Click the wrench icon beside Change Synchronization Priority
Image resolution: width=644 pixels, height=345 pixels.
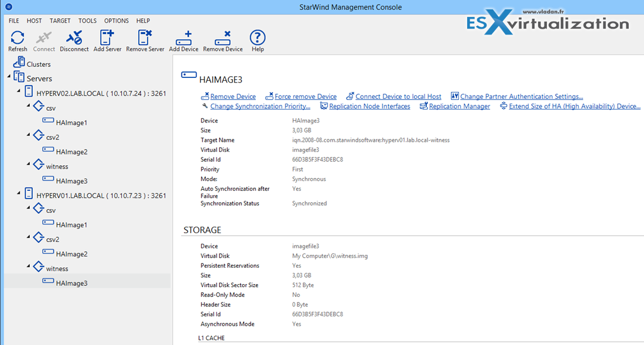pos(204,105)
